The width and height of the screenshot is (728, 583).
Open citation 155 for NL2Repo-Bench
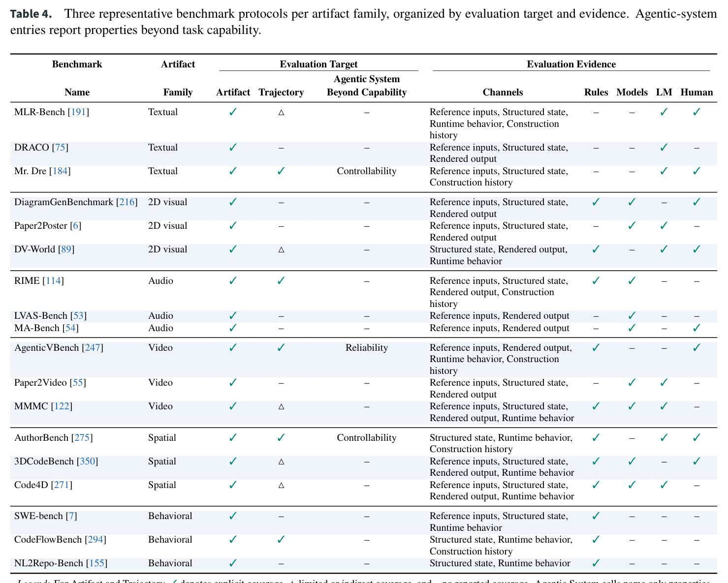click(x=96, y=563)
